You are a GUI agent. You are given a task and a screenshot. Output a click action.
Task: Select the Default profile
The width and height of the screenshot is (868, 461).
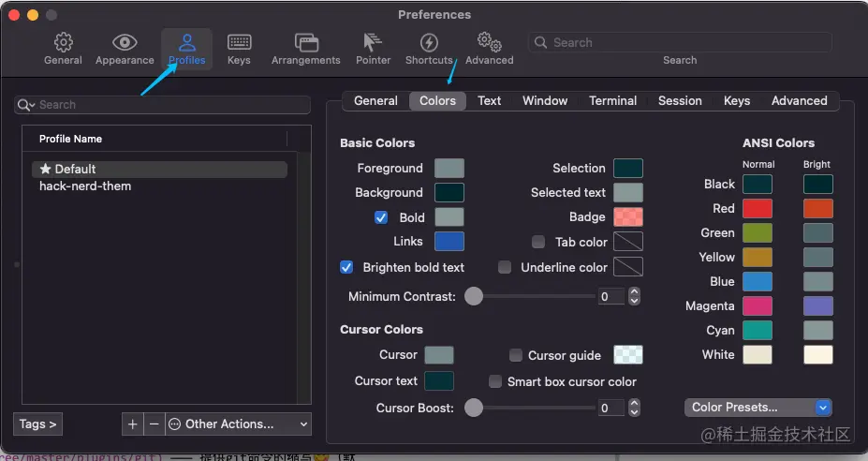coord(159,170)
